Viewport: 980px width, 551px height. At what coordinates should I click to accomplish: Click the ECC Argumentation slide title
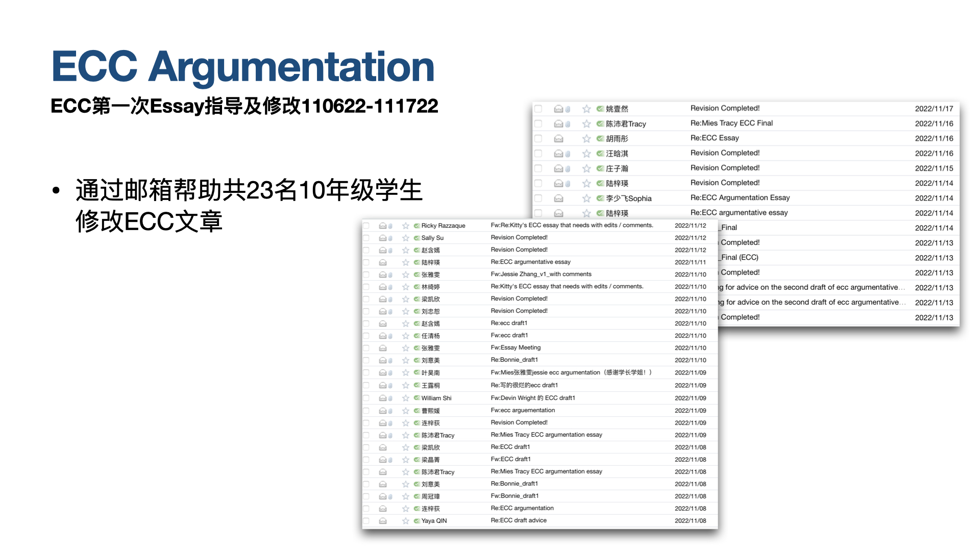[x=242, y=66]
